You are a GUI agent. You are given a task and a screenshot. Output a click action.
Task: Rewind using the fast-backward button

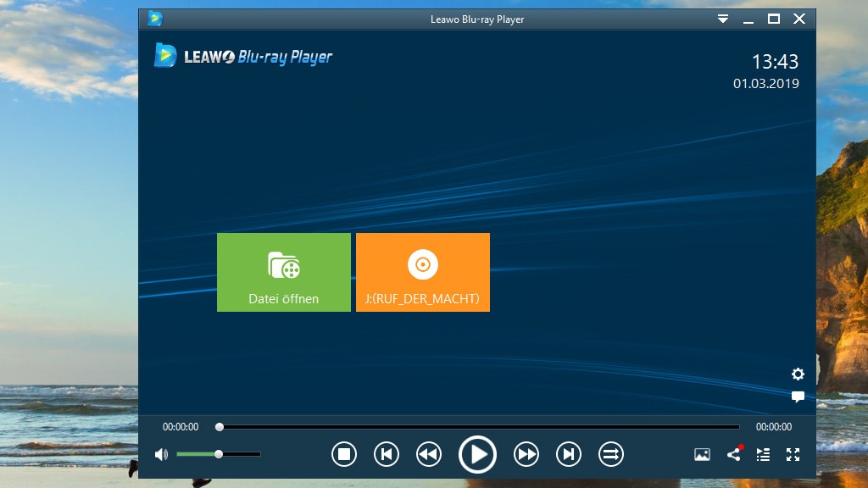429,454
